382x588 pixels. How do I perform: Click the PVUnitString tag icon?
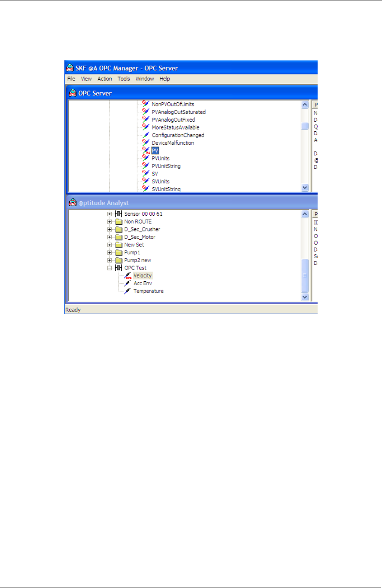pos(146,166)
